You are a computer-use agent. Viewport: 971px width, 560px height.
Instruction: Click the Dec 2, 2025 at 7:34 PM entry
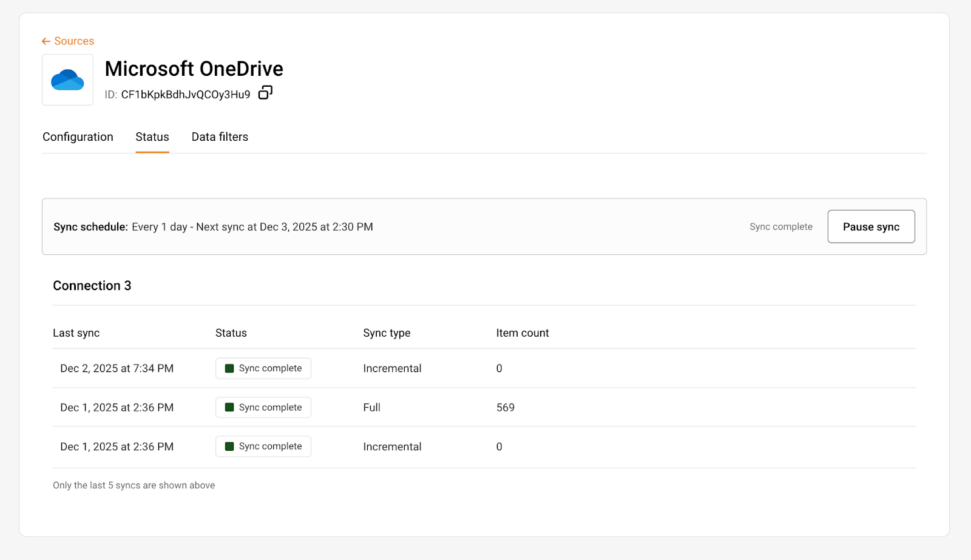tap(117, 368)
